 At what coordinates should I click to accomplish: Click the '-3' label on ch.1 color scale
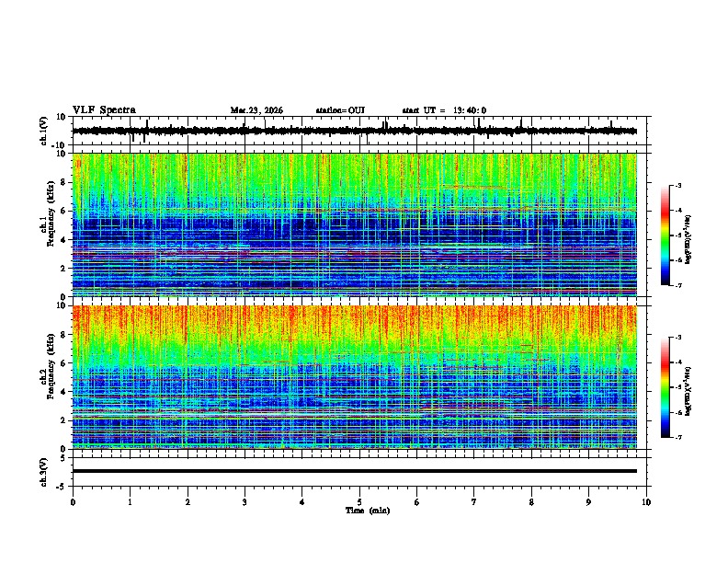[678, 186]
